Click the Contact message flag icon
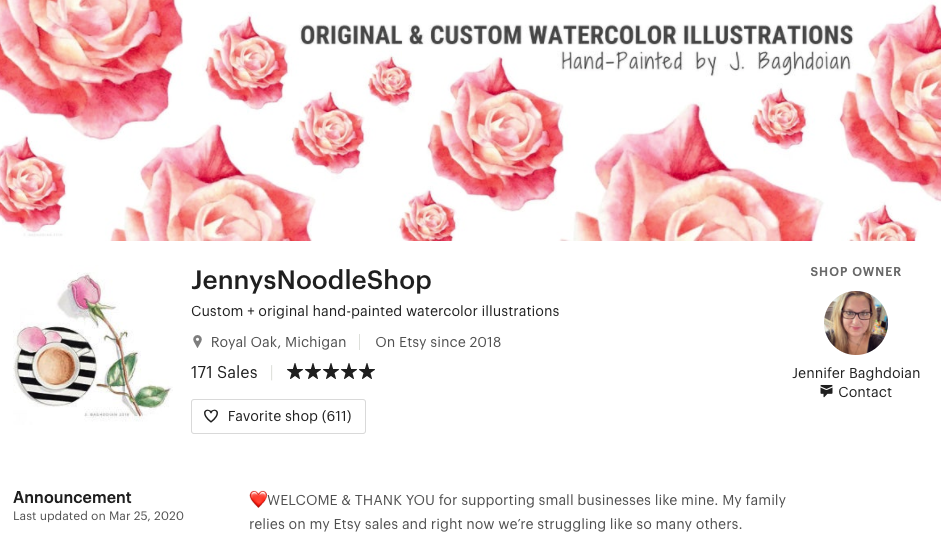Viewport: 941px width, 548px height. 826,391
